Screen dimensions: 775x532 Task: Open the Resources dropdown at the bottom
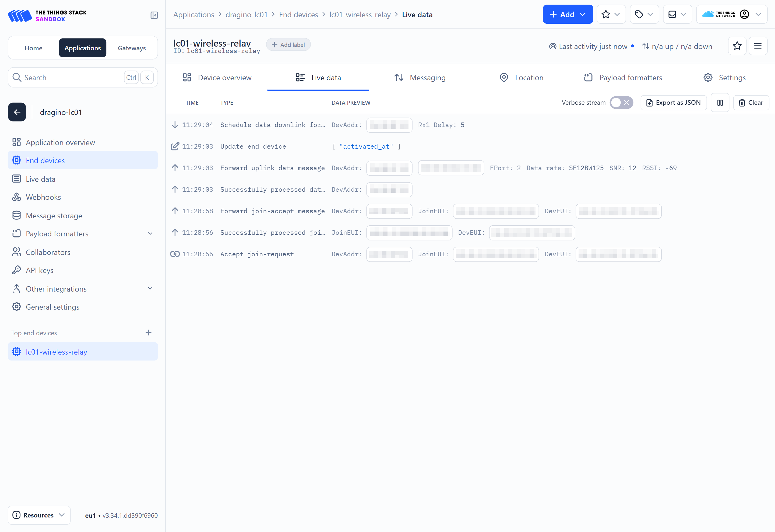point(39,515)
